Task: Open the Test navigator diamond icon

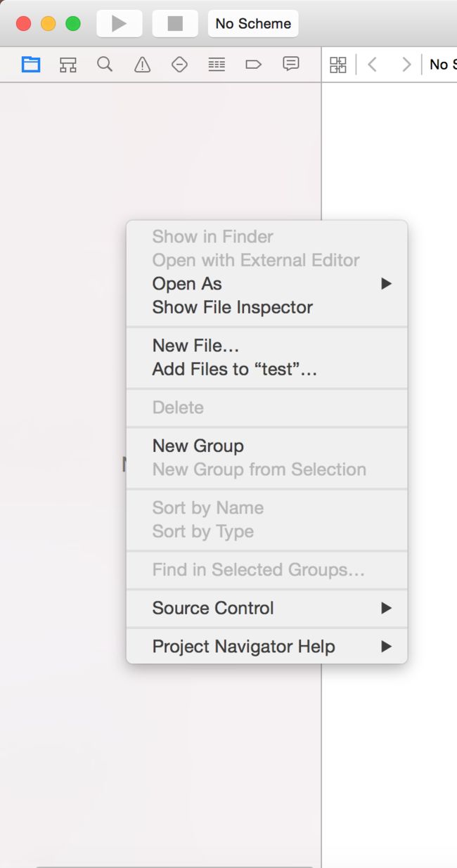Action: [x=179, y=65]
